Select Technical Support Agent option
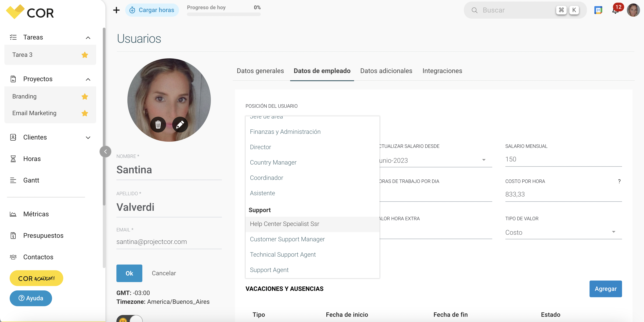Screen dimensions: 644x322 [x=313, y=255]
